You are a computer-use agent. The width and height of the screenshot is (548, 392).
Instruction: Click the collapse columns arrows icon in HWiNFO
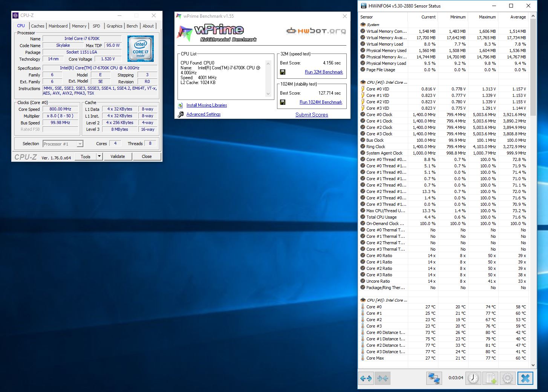click(x=383, y=378)
